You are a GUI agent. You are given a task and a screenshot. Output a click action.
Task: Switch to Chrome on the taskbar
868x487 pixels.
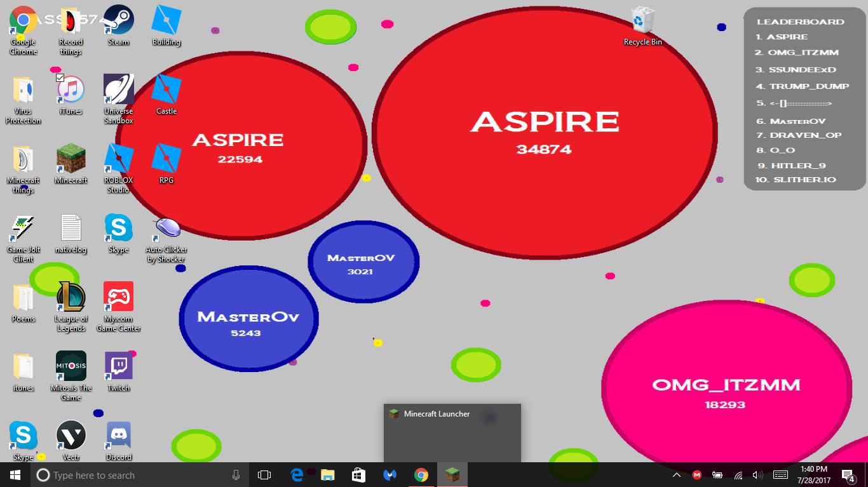(421, 475)
